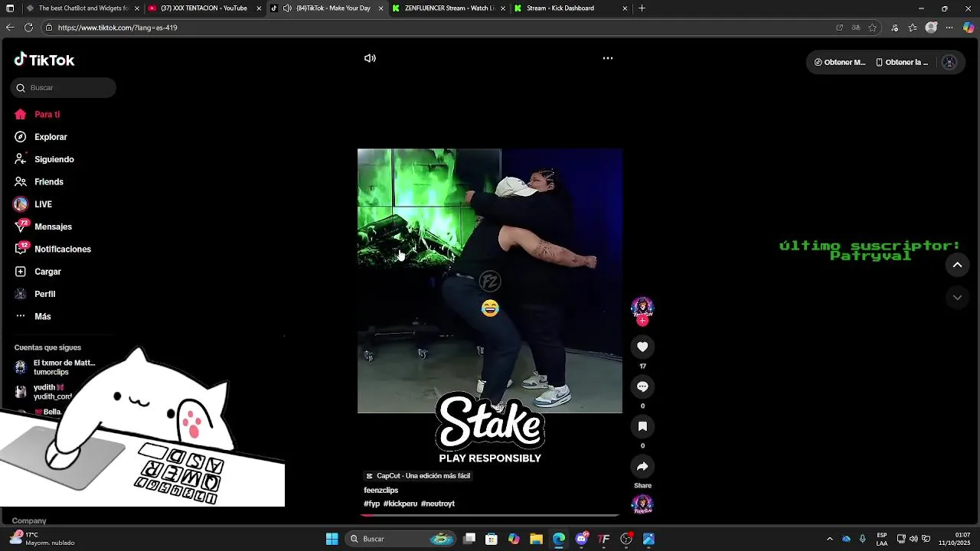The width and height of the screenshot is (980, 551).
Task: Open a new browser tab
Action: 642,8
